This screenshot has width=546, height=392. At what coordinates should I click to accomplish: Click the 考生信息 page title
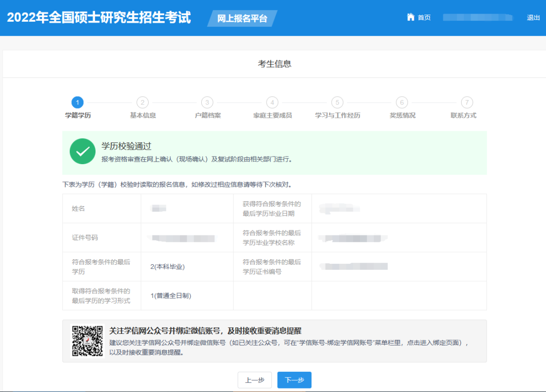coord(272,64)
